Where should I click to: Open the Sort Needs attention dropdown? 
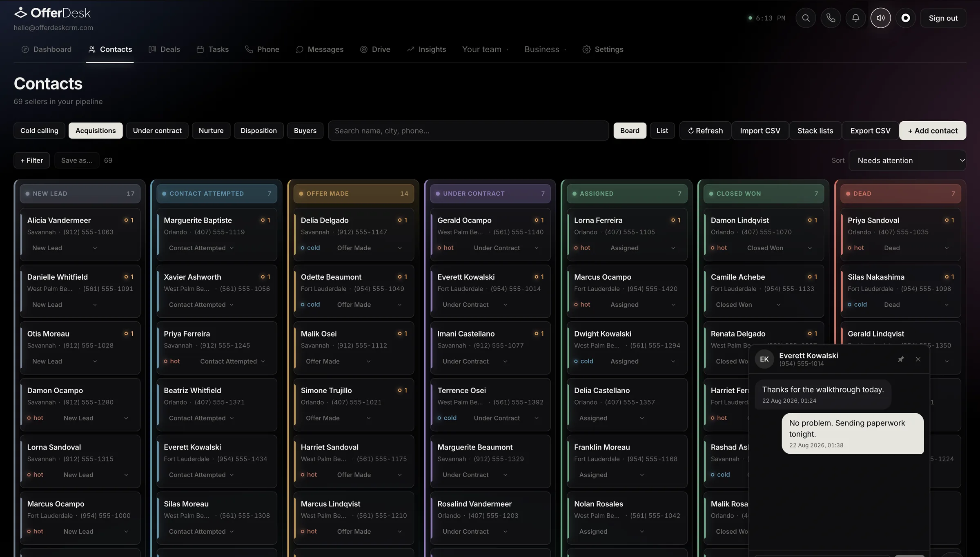point(907,160)
